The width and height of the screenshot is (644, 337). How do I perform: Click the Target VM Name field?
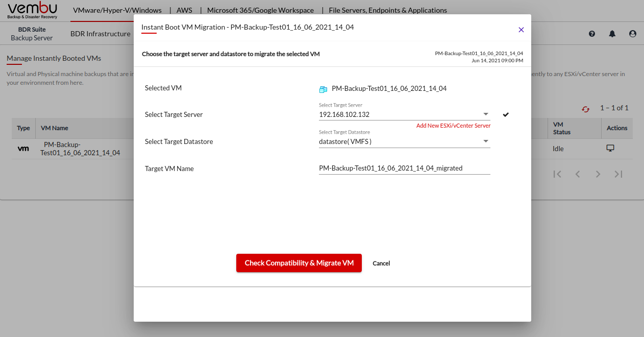click(404, 168)
